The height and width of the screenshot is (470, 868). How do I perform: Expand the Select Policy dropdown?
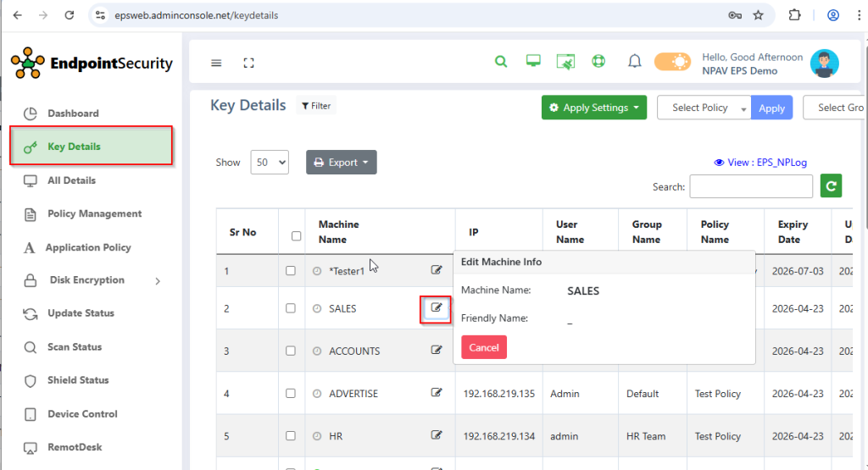[704, 108]
